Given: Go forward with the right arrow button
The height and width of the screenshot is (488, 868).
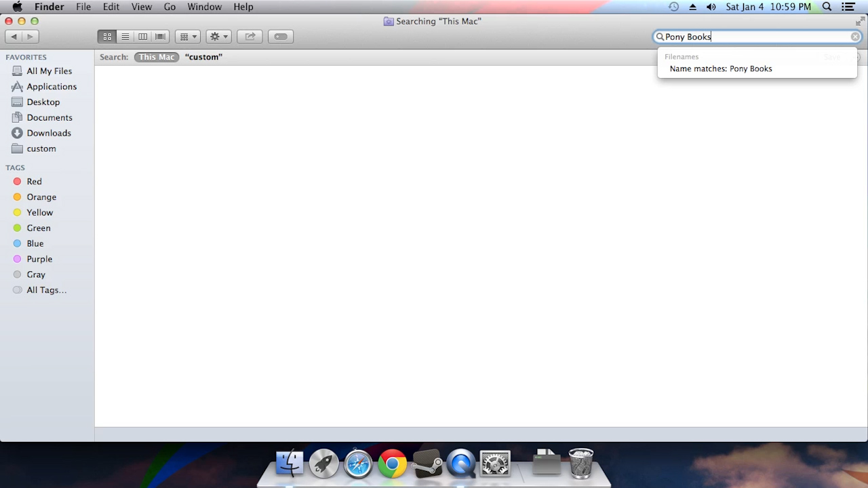Looking at the screenshot, I should (30, 37).
